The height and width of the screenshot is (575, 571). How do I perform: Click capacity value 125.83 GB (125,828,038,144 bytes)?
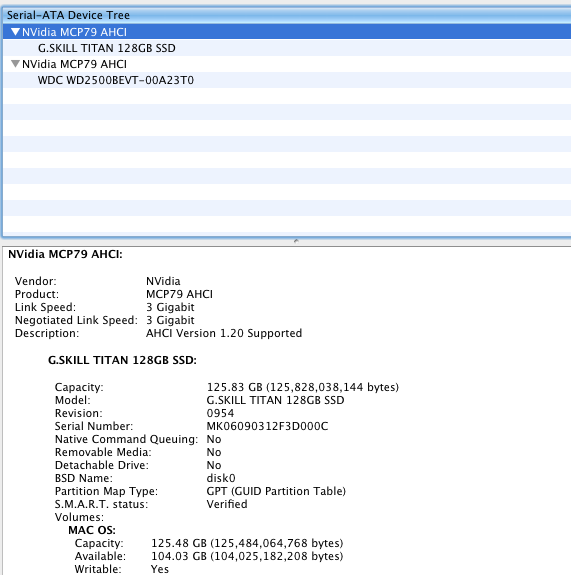[x=303, y=387]
